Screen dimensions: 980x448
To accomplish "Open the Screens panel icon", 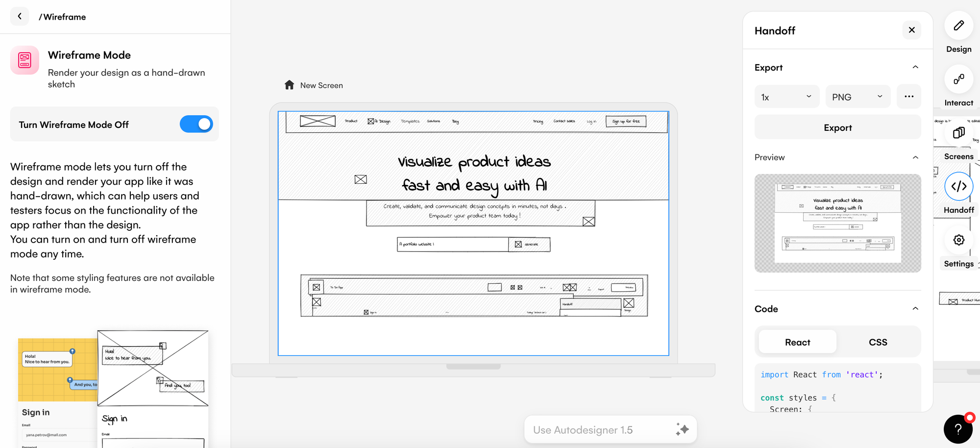I will click(x=959, y=132).
